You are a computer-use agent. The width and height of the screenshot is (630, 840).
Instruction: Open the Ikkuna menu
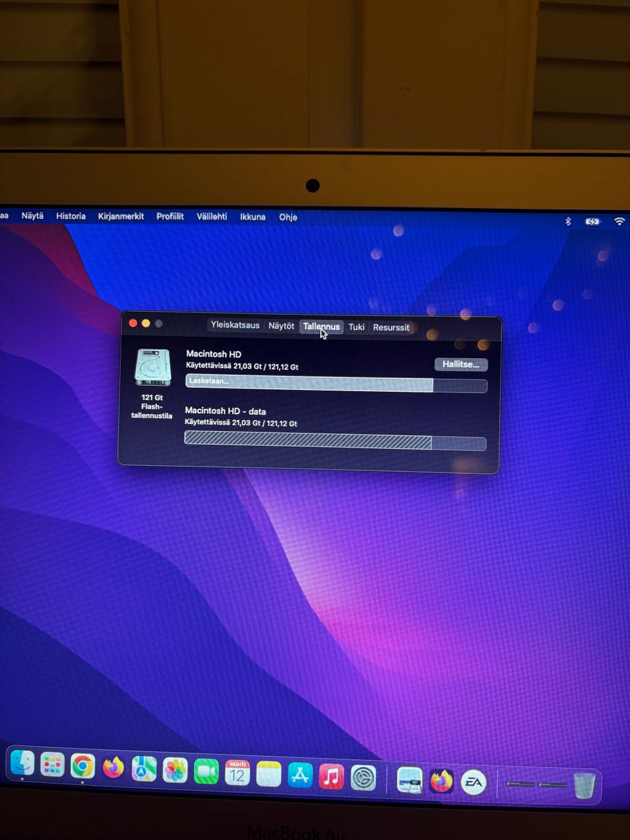pyautogui.click(x=253, y=217)
